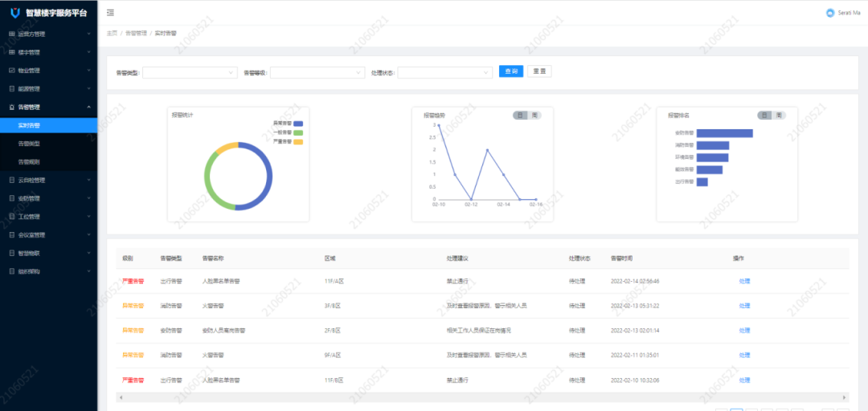The image size is (868, 411).
Task: Click the 智慧楼宇服务平台 shield logo
Action: [14, 14]
